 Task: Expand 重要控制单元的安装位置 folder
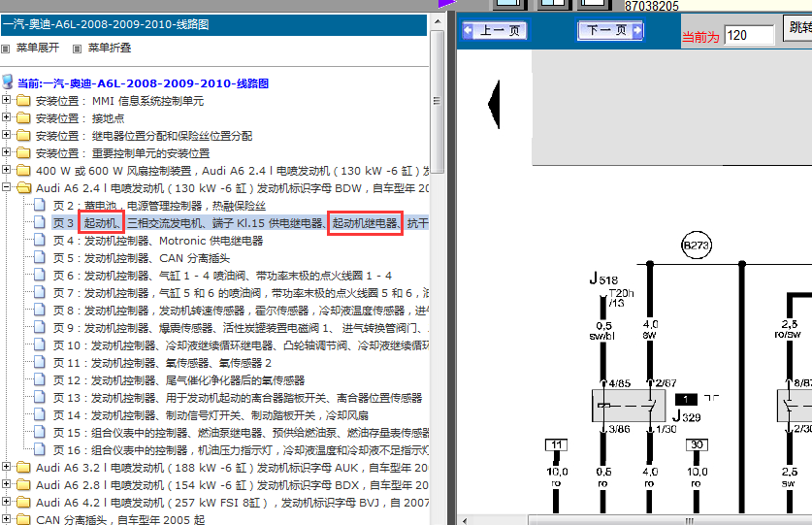pos(6,152)
